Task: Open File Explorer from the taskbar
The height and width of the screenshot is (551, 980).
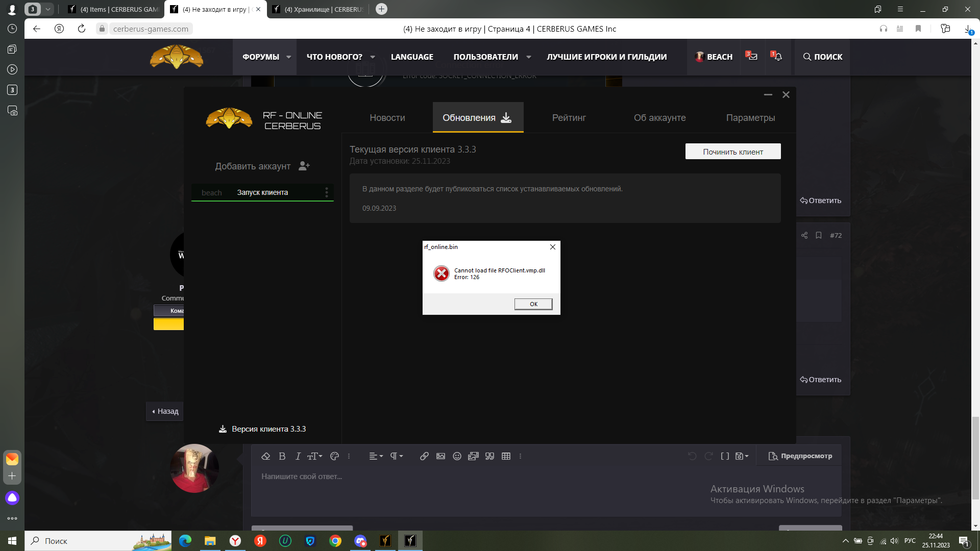Action: pyautogui.click(x=210, y=541)
